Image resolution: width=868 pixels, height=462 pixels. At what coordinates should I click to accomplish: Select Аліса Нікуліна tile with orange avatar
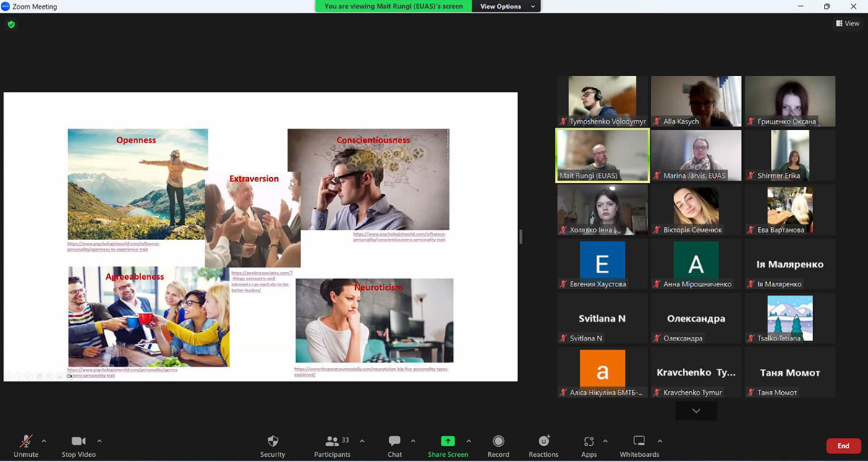pos(603,372)
